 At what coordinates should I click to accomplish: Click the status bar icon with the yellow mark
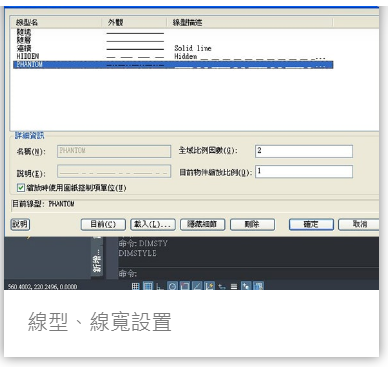point(210,286)
